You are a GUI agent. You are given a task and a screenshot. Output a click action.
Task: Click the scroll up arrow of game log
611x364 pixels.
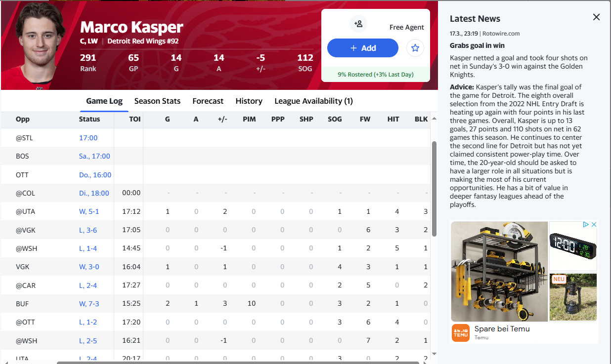(x=434, y=119)
